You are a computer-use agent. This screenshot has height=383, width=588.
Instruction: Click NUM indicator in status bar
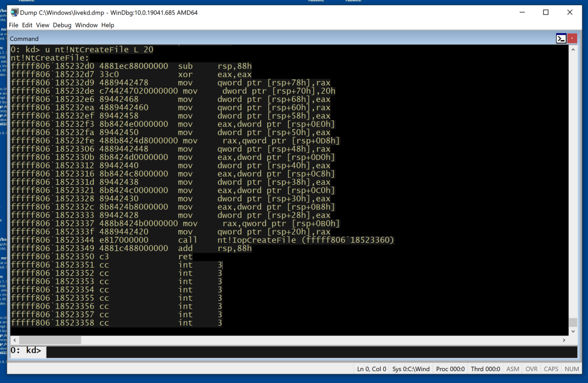coord(571,369)
